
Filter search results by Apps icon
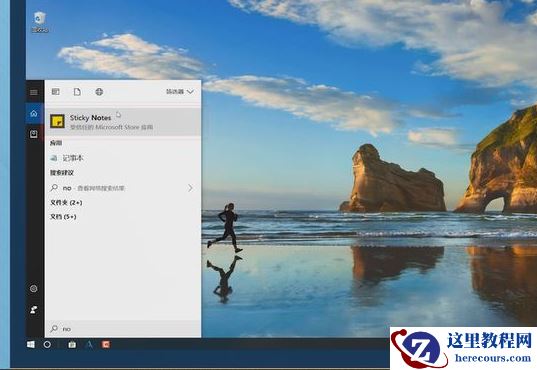(55, 92)
